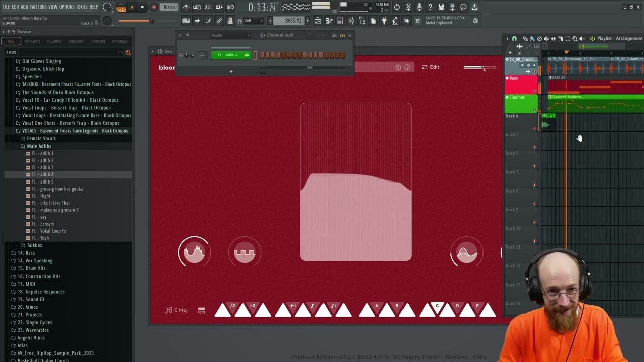Screen dimensions: 644x362
Task: Click the link/multilink to controllers icon
Action: tap(219, 21)
